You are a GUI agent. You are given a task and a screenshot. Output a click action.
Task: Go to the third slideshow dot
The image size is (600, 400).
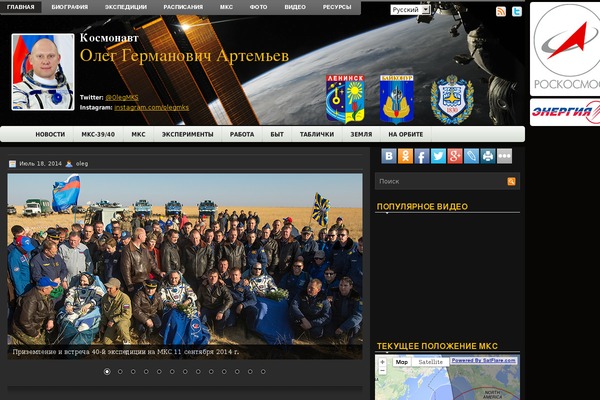tap(133, 372)
